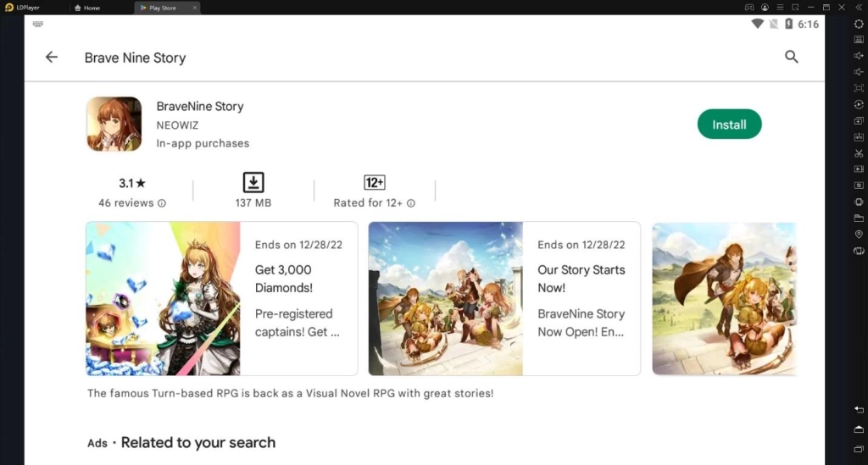Click the 12+ content rating badge
Screen dimensions: 868x465
coord(374,182)
